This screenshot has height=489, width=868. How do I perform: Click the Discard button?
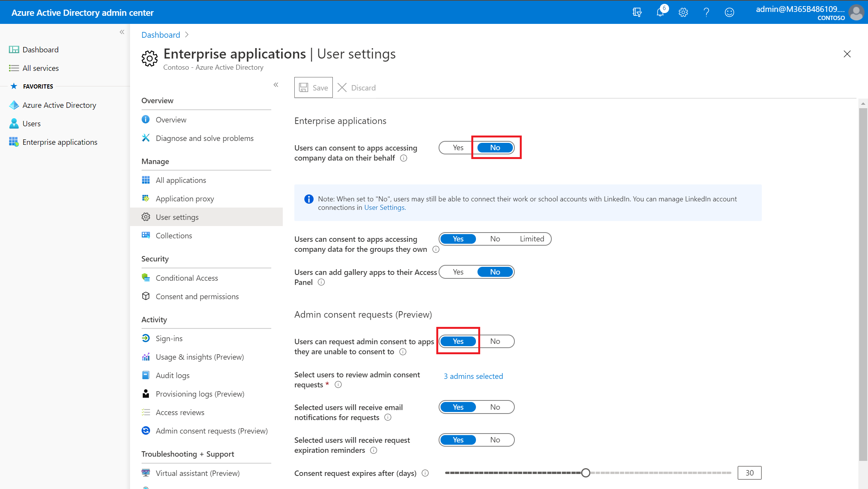[x=357, y=87]
